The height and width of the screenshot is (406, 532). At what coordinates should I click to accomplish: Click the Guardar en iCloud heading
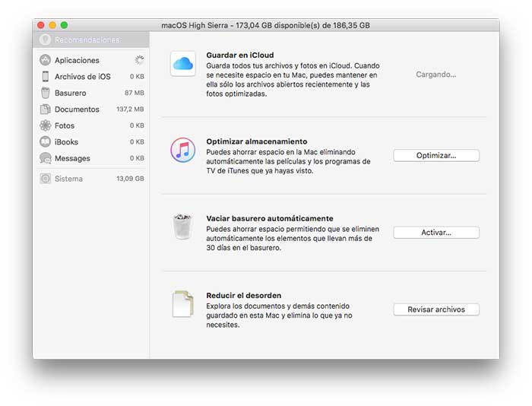(240, 55)
